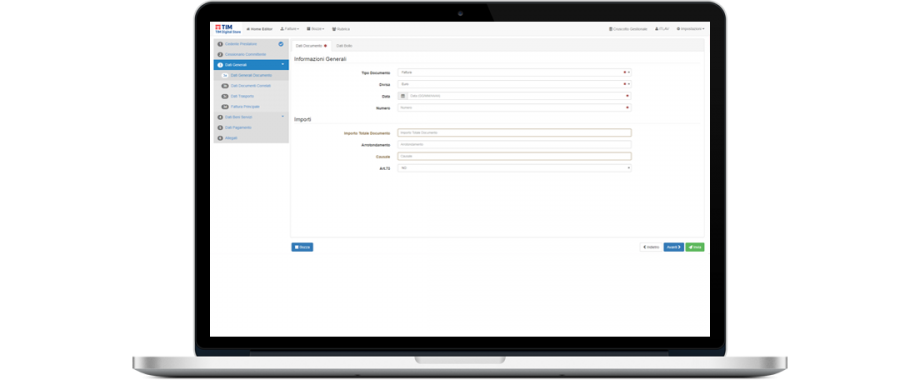Open the Fatture menu in navbar

click(290, 29)
